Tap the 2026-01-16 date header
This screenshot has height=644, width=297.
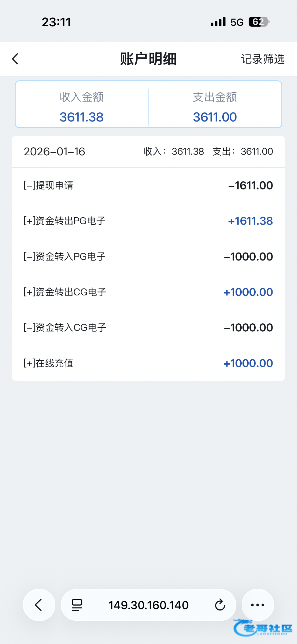click(x=55, y=152)
